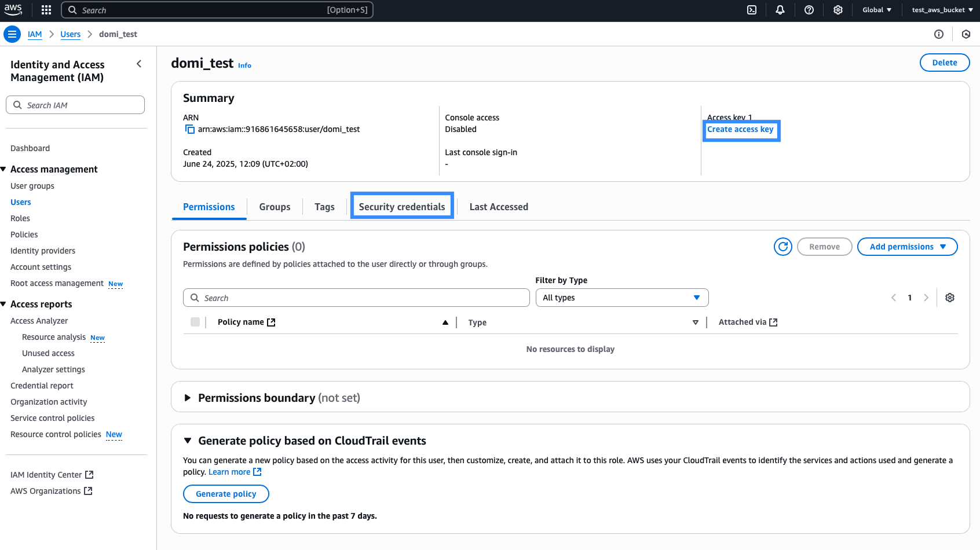The image size is (980, 550).
Task: Open Dashboard in the sidebar
Action: point(30,148)
